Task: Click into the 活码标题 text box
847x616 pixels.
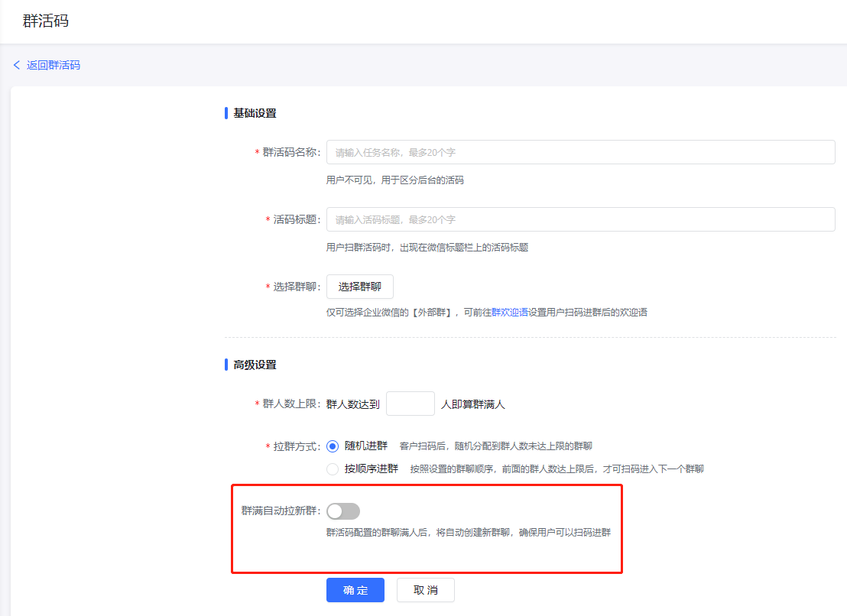Action: [x=580, y=219]
